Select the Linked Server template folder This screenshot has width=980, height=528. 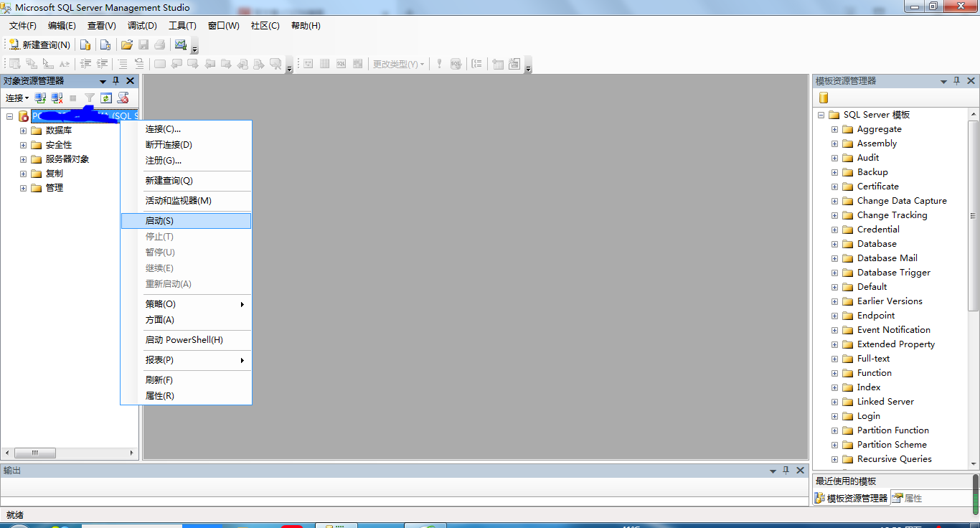click(x=885, y=402)
